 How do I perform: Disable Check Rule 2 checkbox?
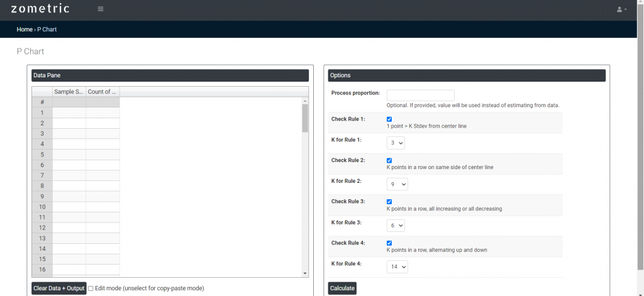[389, 160]
